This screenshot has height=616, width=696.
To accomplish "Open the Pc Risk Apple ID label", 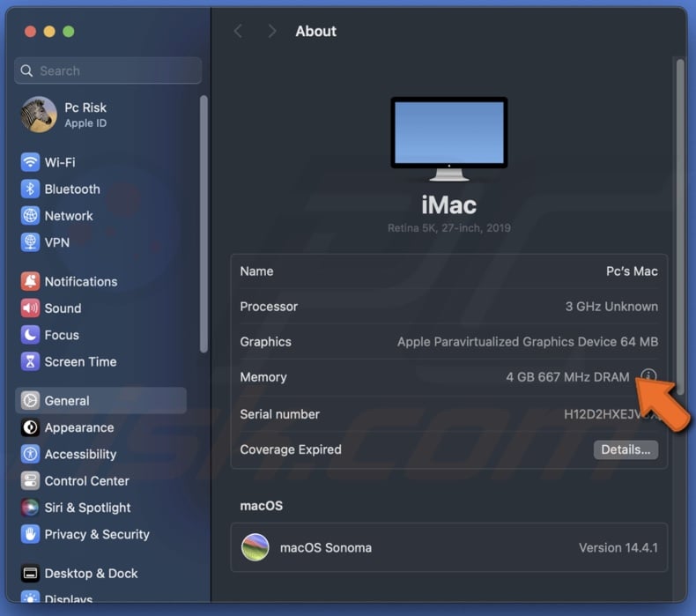I will 85,115.
